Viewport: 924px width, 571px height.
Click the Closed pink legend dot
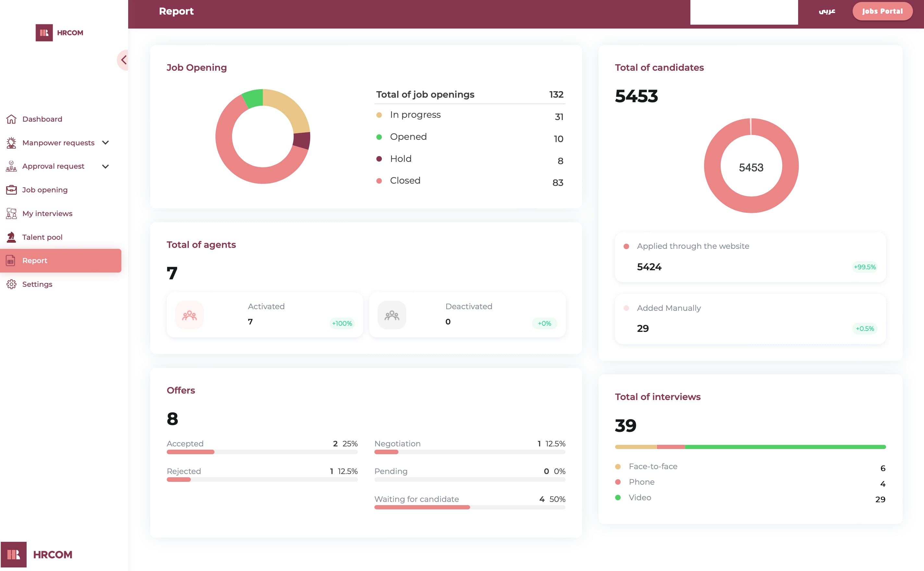pyautogui.click(x=379, y=181)
